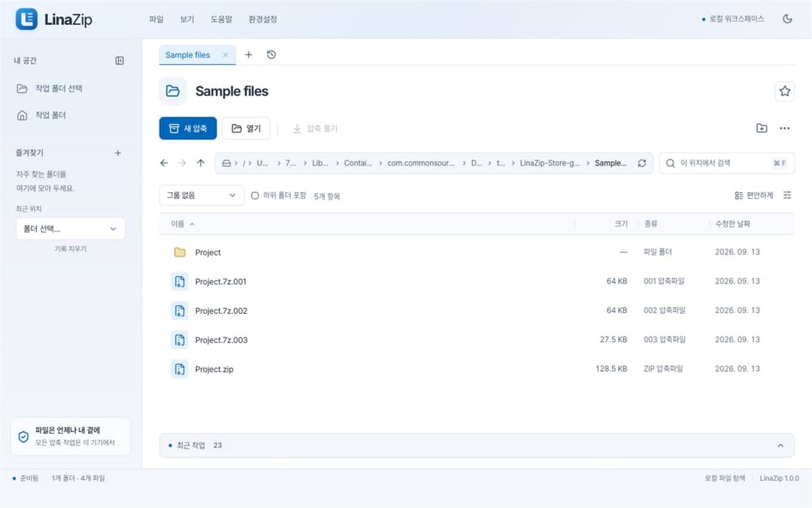812x508 pixels.
Task: Open more options ellipsis menu
Action: 784,128
